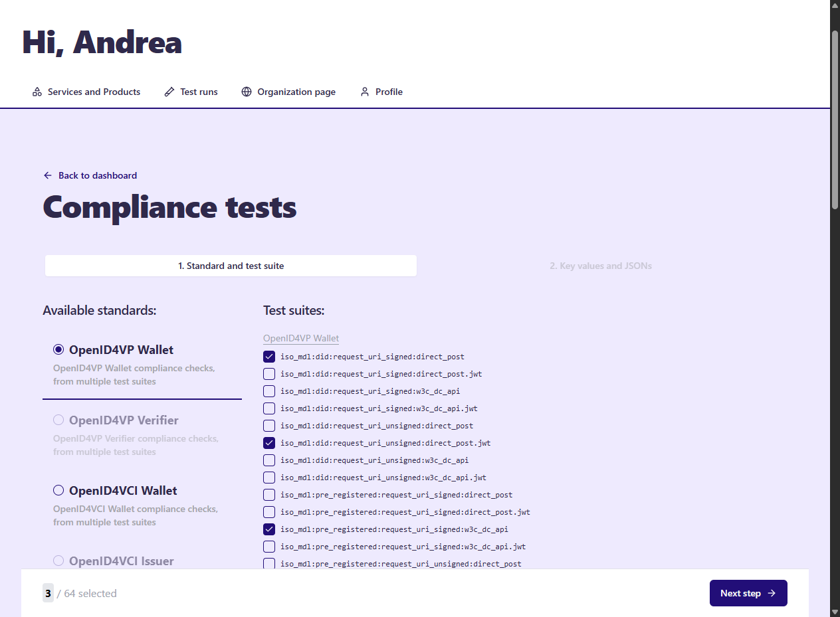Check iso_mdl:did:request_uri_signed:w3c_dc_api checkbox
Screen dimensions: 840x617
coord(269,391)
